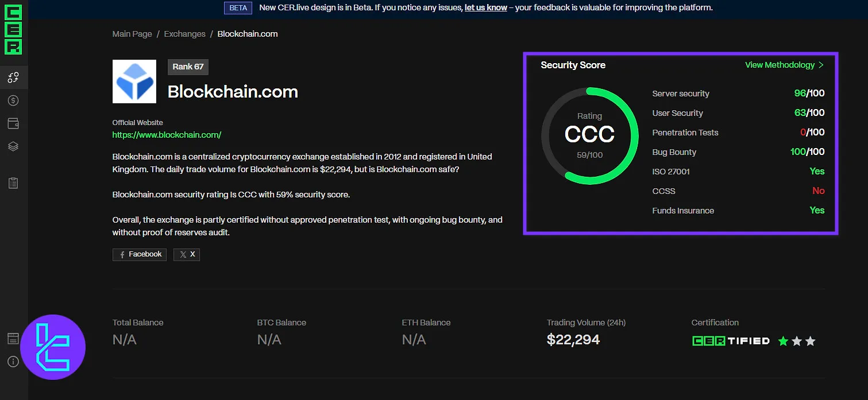This screenshot has width=868, height=400.
Task: Expand View Methodology chevron arrow
Action: (821, 65)
